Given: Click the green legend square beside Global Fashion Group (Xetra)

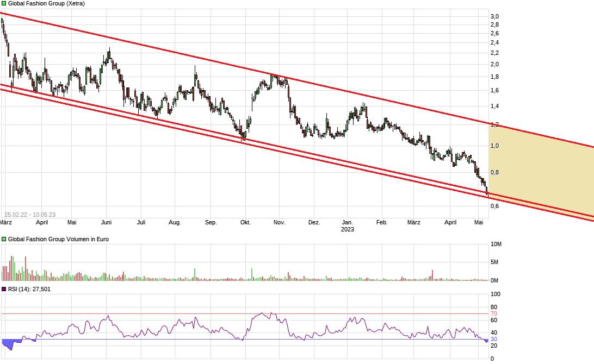Looking at the screenshot, I should click(x=4, y=3).
